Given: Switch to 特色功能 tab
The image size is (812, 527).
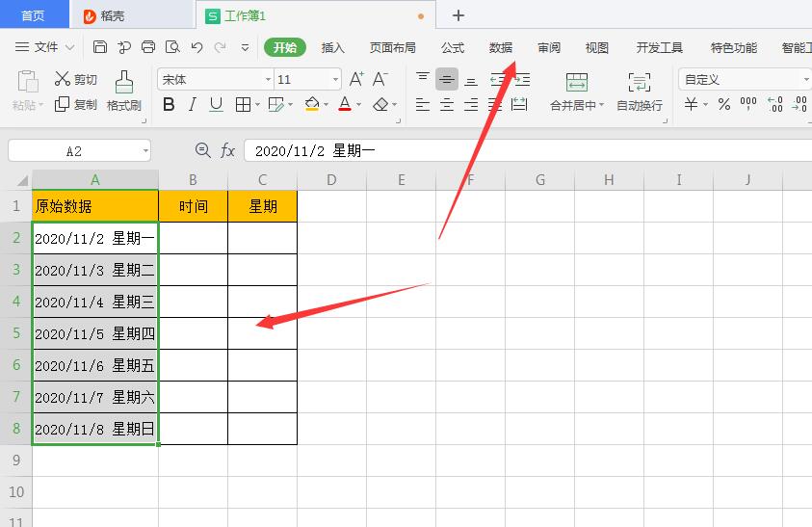Looking at the screenshot, I should coord(734,47).
